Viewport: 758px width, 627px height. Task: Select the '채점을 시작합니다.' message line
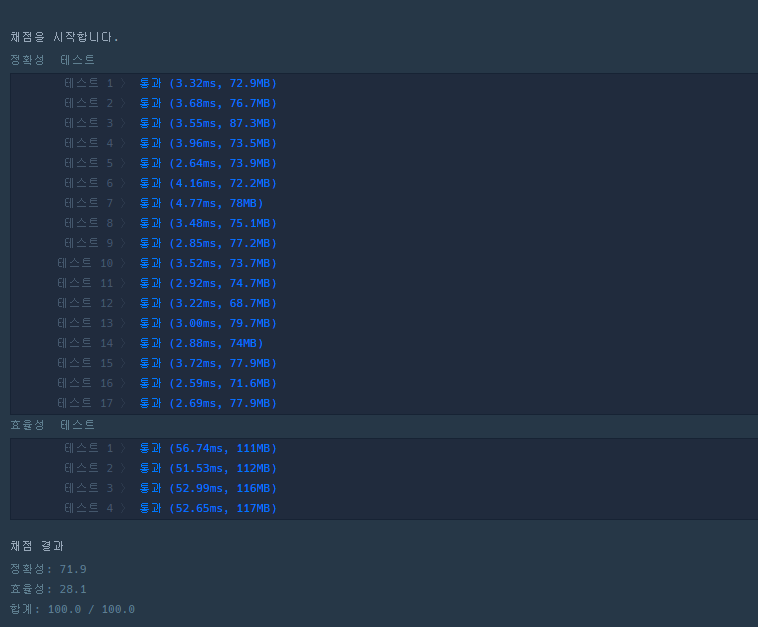tap(64, 37)
